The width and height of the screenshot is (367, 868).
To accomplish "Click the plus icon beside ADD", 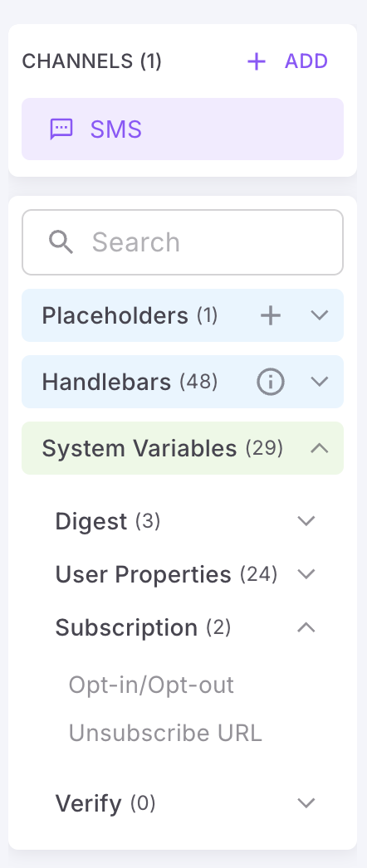I will coord(257,61).
